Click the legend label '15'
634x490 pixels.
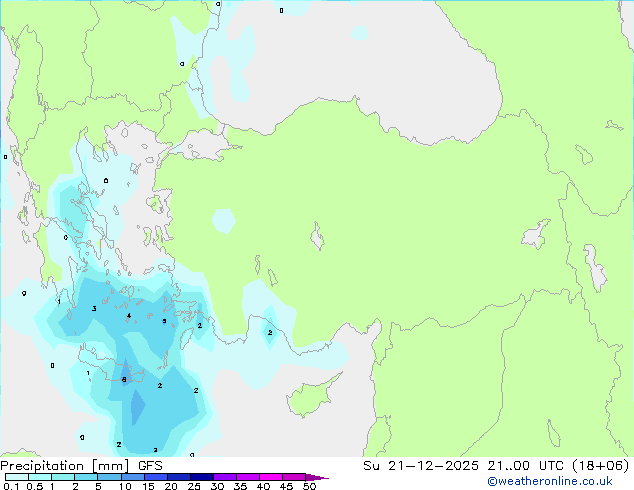coord(148,486)
